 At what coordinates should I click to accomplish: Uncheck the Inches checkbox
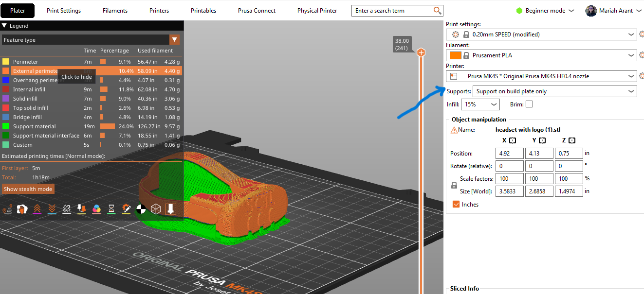456,205
